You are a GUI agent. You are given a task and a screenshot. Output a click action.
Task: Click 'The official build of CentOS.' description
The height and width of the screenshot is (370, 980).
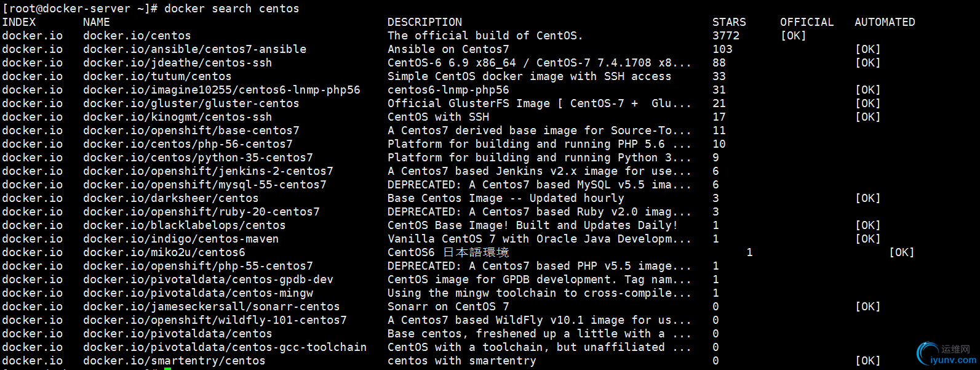tap(485, 36)
